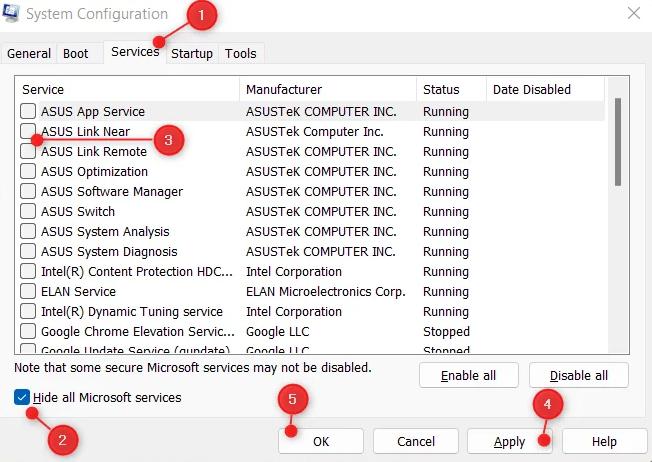652x462 pixels.
Task: Uncheck Hide all Microsoft services
Action: [x=22, y=397]
